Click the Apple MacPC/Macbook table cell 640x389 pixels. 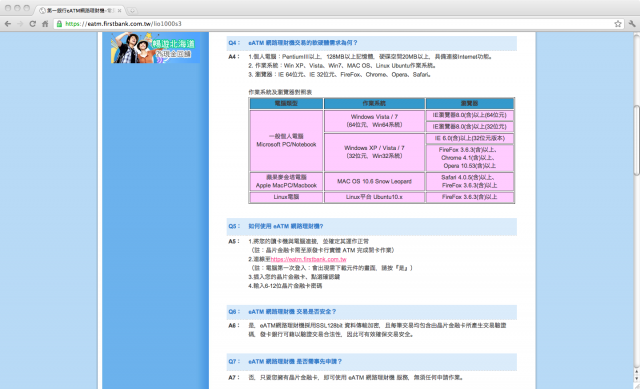[286, 181]
